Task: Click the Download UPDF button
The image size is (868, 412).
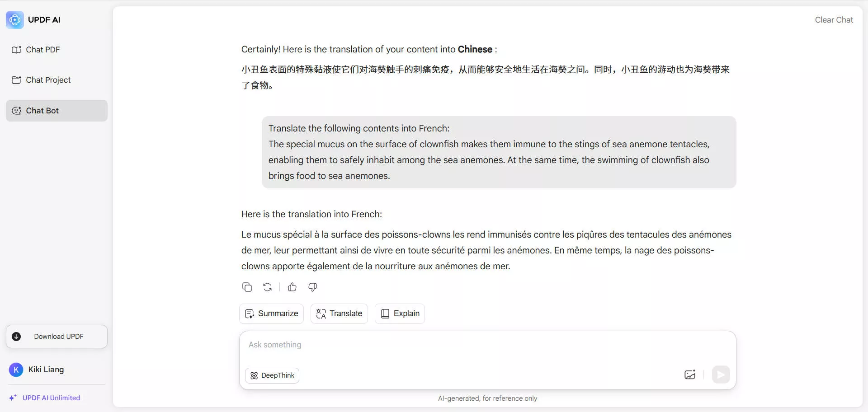Action: (56, 336)
